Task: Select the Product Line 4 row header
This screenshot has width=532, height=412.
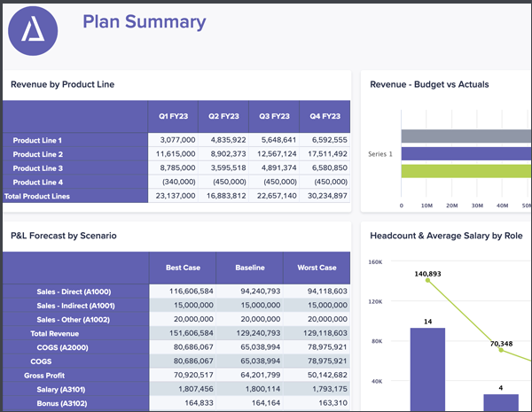Action: tap(75, 183)
